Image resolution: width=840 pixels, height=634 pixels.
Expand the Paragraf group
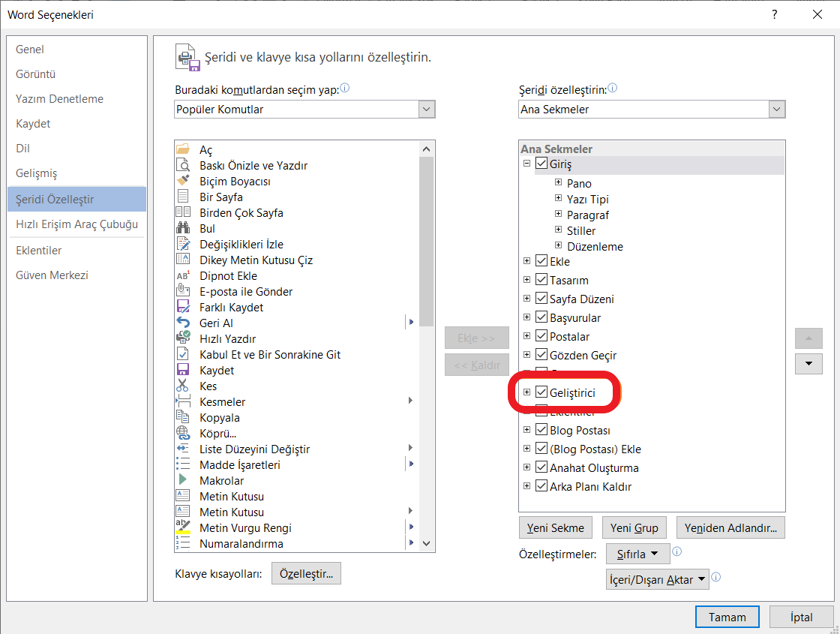558,214
